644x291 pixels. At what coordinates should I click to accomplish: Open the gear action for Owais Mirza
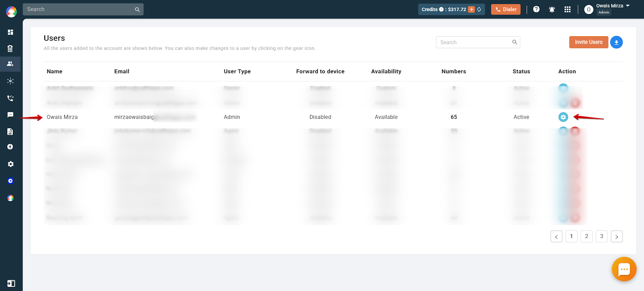[563, 117]
